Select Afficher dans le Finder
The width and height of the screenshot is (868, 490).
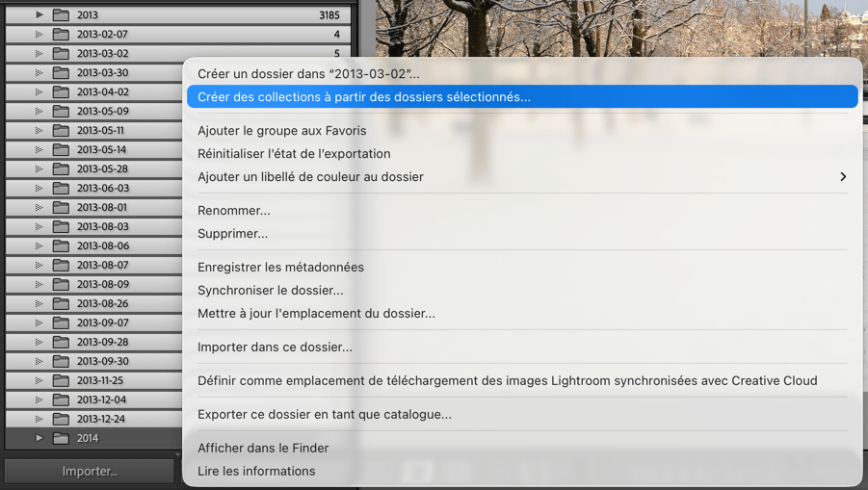[263, 449]
